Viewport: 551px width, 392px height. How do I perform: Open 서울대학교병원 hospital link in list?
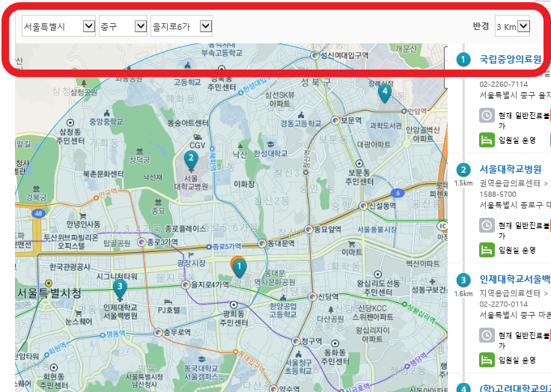[511, 169]
